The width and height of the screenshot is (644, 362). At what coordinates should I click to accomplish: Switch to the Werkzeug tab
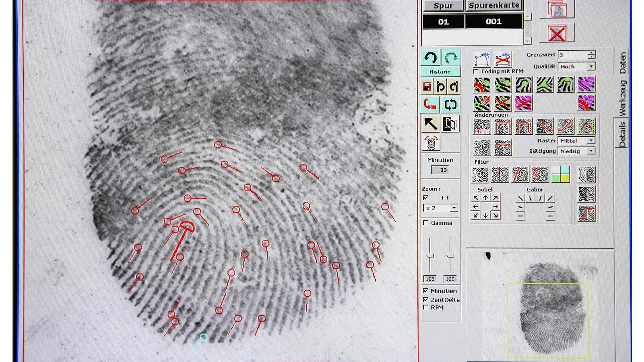coord(623,98)
